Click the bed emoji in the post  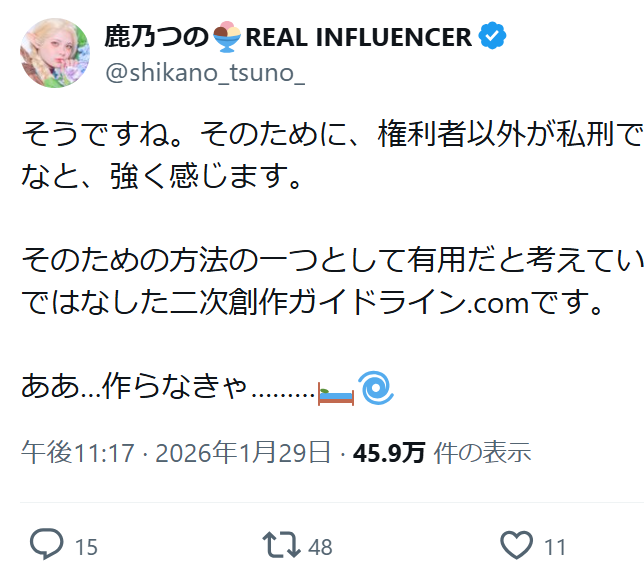pyautogui.click(x=335, y=393)
